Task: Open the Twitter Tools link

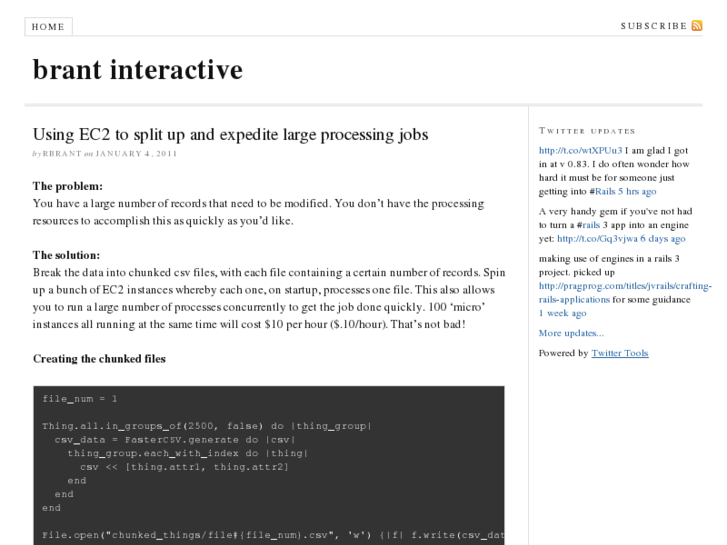Action: pyautogui.click(x=620, y=353)
